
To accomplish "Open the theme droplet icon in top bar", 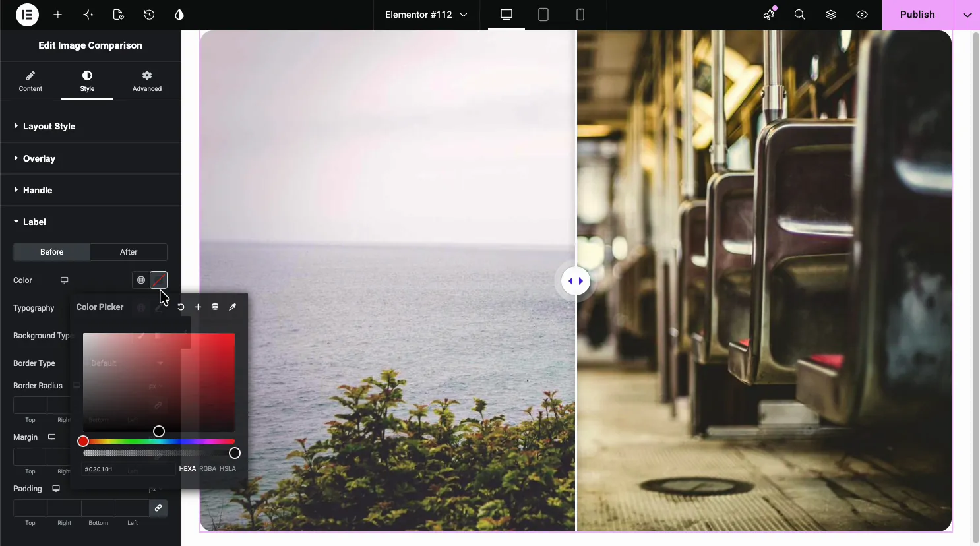I will pyautogui.click(x=179, y=15).
